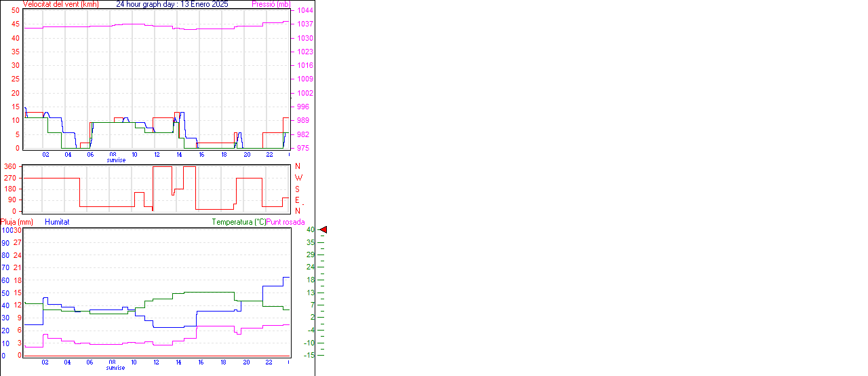Click the 'sunrise' marker under wind graph
This screenshot has width=868, height=376.
coord(115,160)
